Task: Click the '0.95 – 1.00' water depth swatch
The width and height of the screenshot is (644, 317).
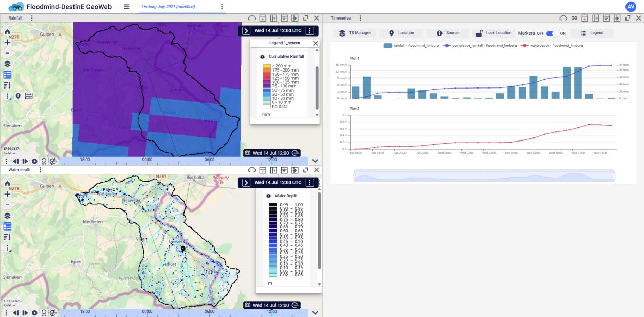Action: [272, 205]
